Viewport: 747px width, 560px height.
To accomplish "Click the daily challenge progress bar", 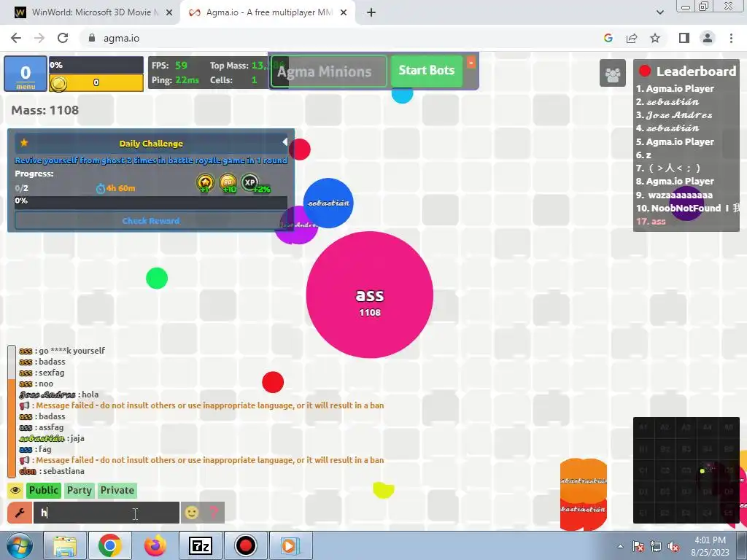I will (x=151, y=203).
